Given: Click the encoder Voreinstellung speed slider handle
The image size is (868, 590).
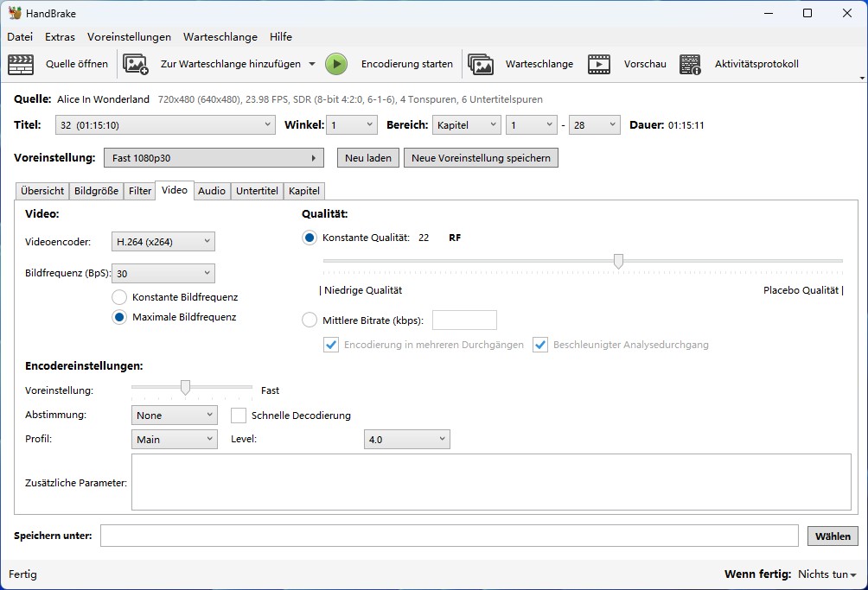Looking at the screenshot, I should 186,387.
